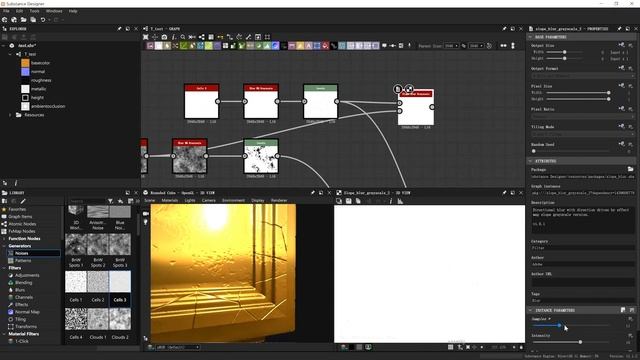Open the Environment menu in 3D view

click(233, 200)
